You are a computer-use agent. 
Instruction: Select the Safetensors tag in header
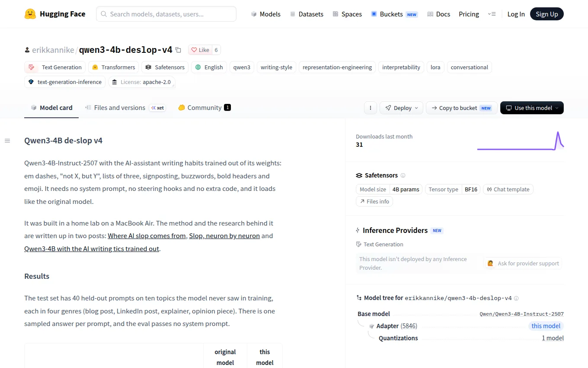click(165, 67)
